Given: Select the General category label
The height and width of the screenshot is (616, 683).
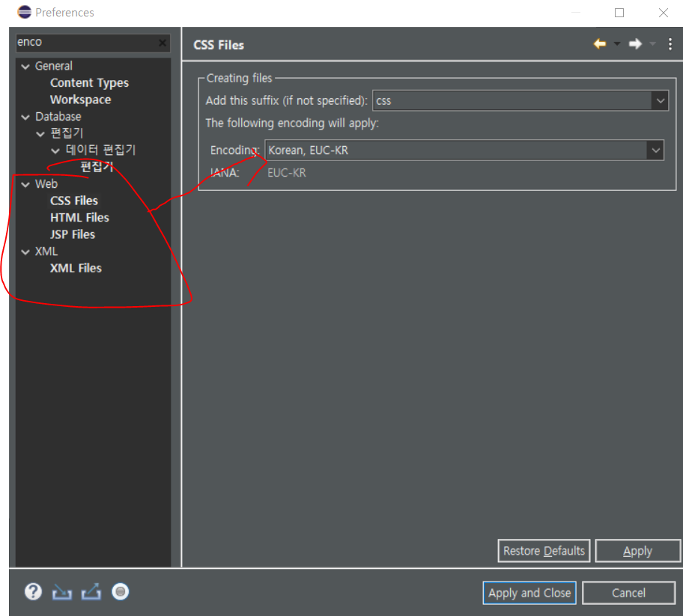Looking at the screenshot, I should coord(54,66).
